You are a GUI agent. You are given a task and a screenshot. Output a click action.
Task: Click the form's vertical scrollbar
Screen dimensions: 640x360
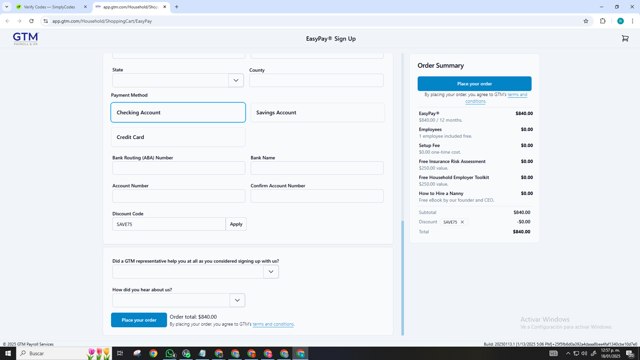402,278
